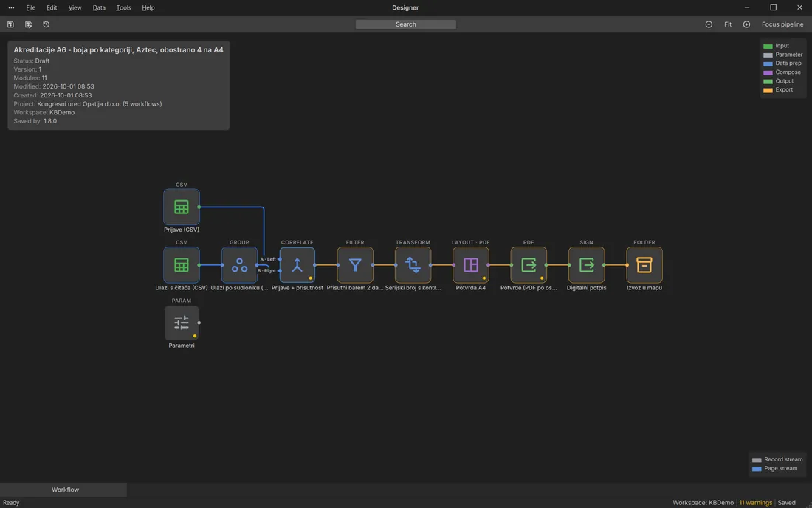Click the Compose legend purple swatch
This screenshot has height=508, width=812.
pos(768,72)
